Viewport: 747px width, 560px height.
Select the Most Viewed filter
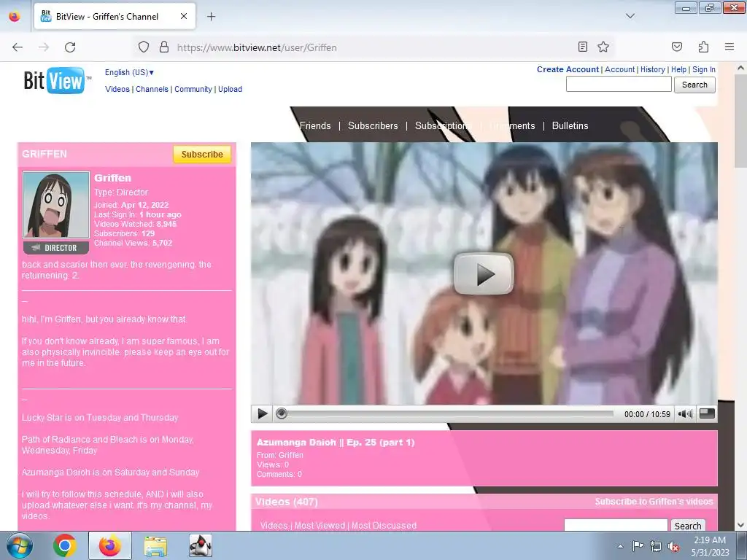pyautogui.click(x=320, y=526)
